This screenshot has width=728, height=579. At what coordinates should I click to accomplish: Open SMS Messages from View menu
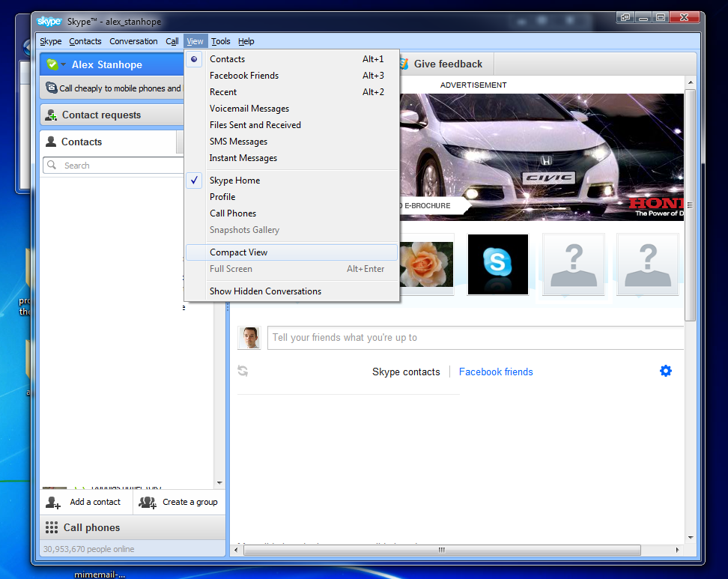coord(292,142)
